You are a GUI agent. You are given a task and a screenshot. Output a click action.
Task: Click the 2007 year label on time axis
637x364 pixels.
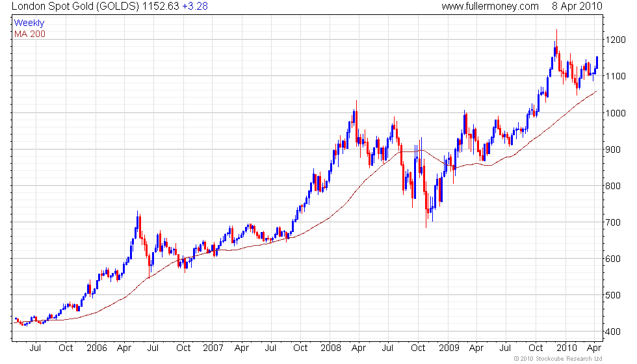(213, 348)
